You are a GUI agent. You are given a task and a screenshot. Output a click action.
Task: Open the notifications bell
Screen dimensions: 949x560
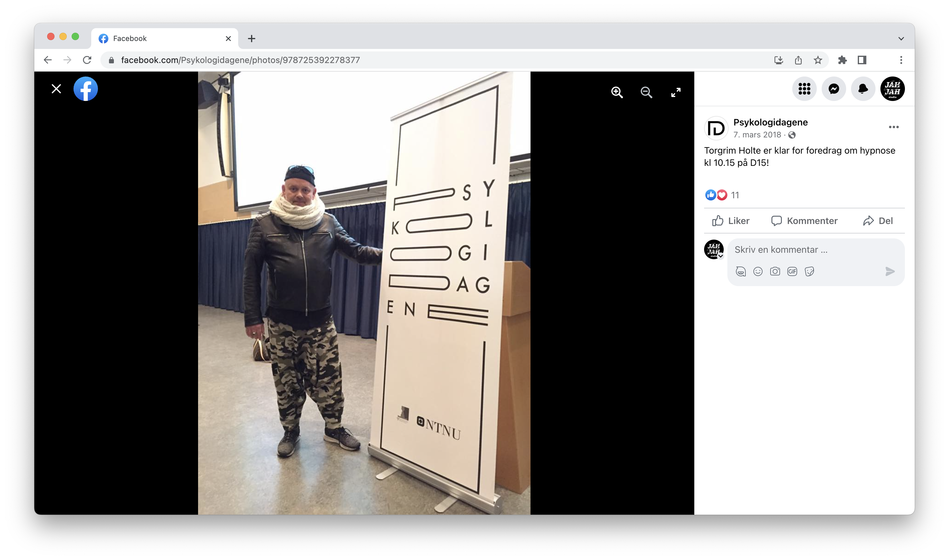tap(863, 89)
